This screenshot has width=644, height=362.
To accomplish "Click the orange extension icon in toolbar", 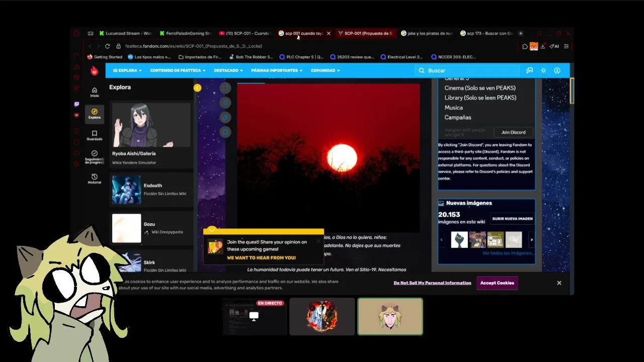I will (534, 46).
